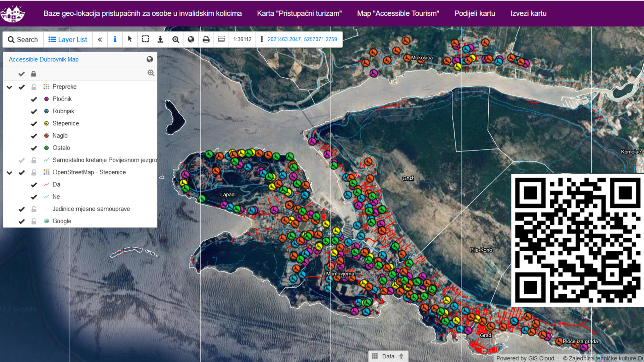Expand the Data panel at bottom
Image resolution: width=644 pixels, height=362 pixels.
coord(388,356)
